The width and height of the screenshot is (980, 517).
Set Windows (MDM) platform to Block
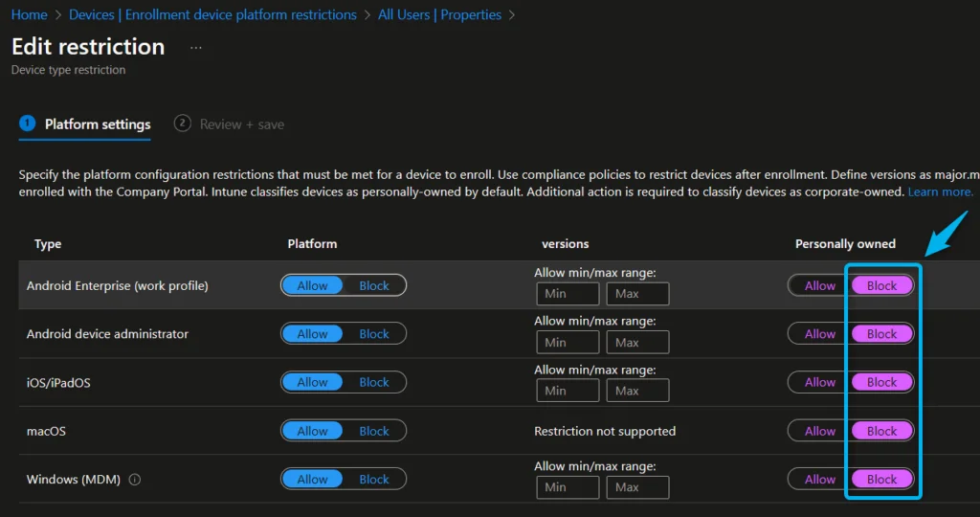374,480
